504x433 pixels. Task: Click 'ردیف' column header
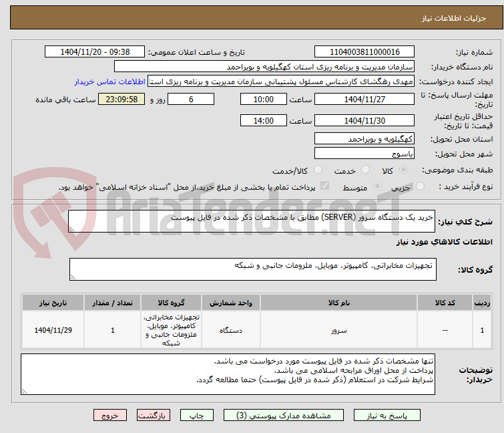click(482, 303)
